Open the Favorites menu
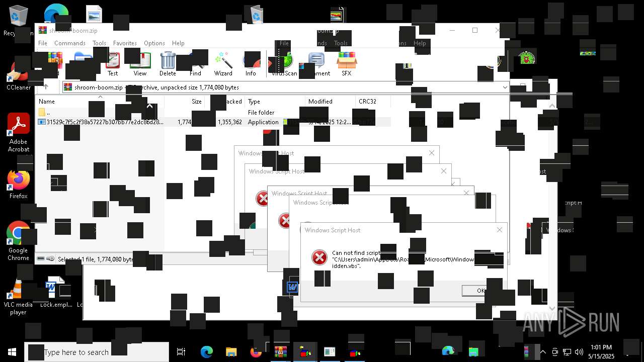Viewport: 644px width, 362px height. [x=125, y=43]
